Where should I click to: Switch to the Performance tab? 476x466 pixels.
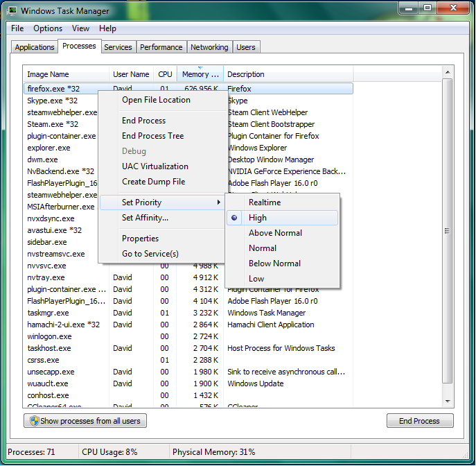pos(161,47)
